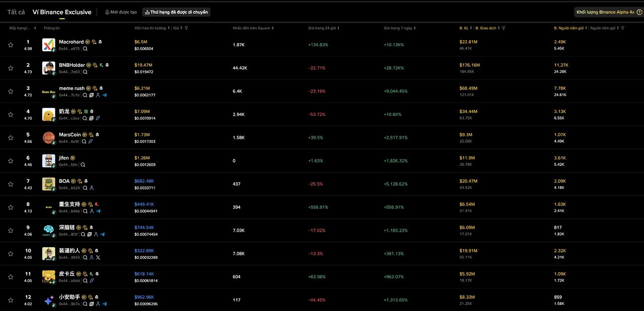Image resolution: width=644 pixels, height=311 pixels.
Task: Open the community people icon for BOA
Action: 92,188
